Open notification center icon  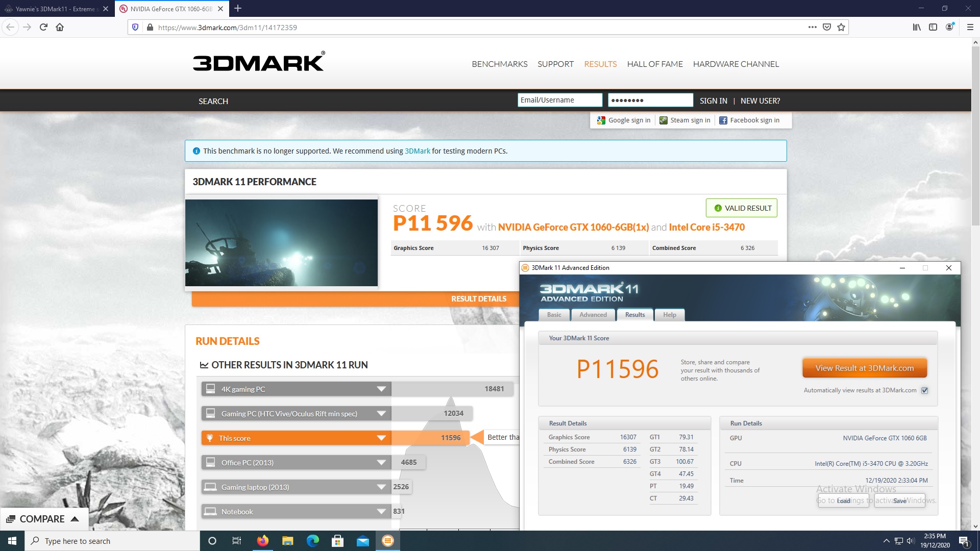[x=964, y=541]
